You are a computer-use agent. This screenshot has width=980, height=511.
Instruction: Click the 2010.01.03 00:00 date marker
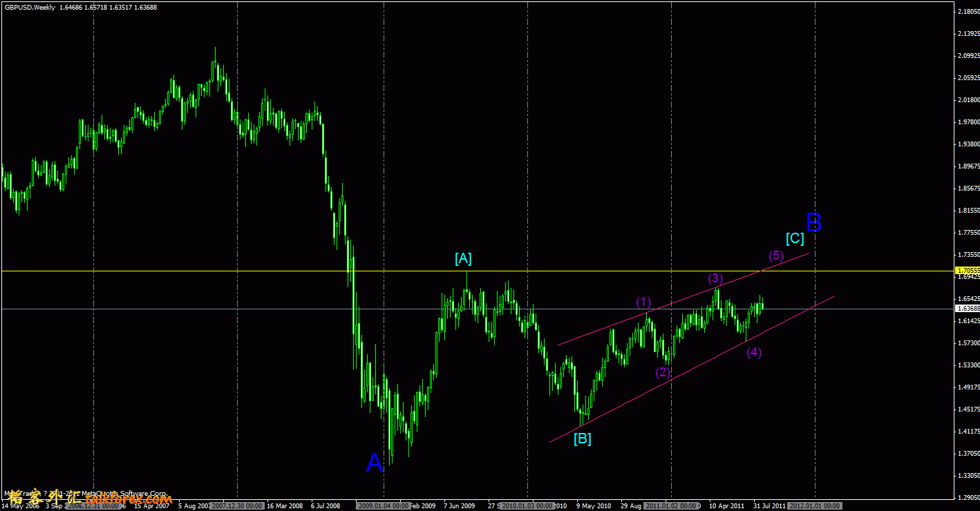[x=527, y=506]
